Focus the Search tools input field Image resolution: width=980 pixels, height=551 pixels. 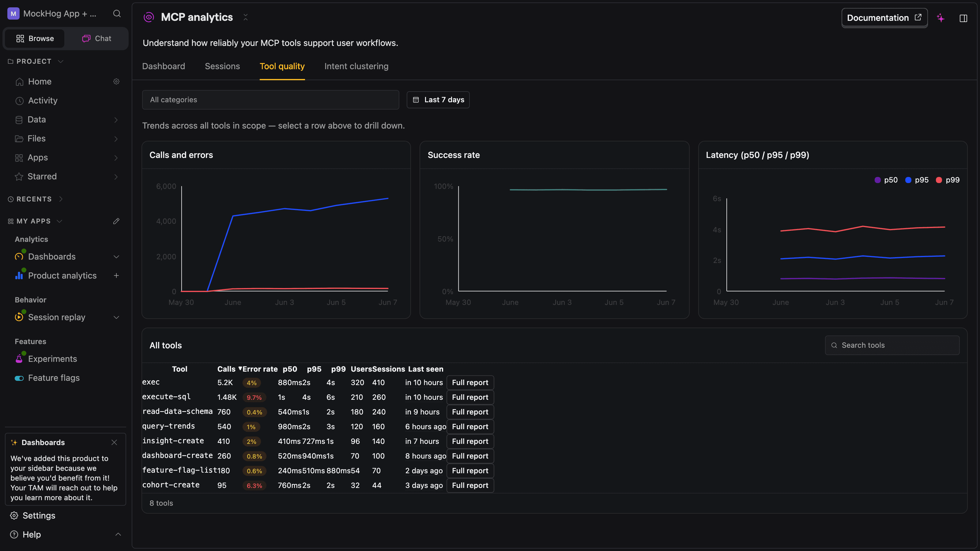tap(892, 345)
